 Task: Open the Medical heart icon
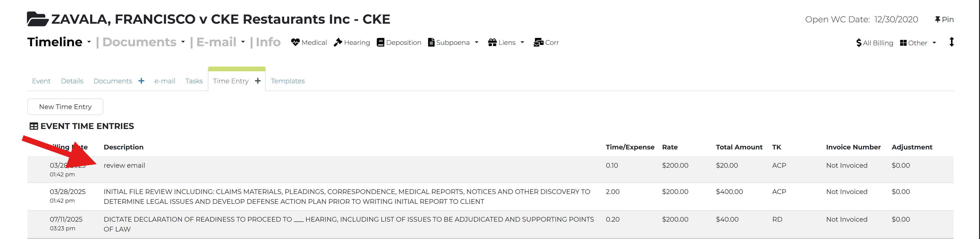point(295,42)
